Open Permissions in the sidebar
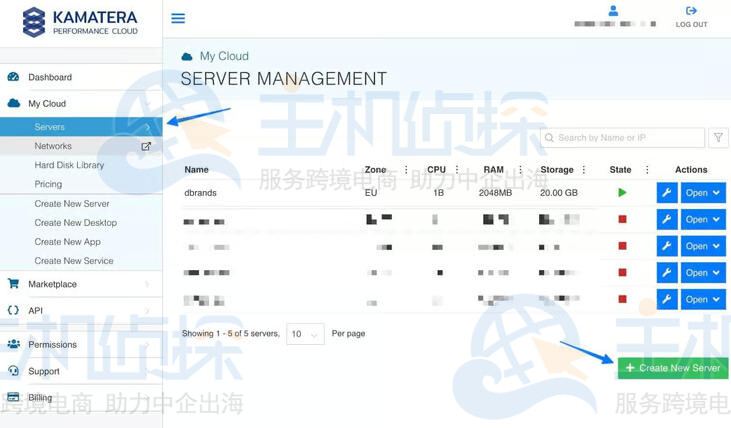Image resolution: width=731 pixels, height=428 pixels. [x=52, y=345]
